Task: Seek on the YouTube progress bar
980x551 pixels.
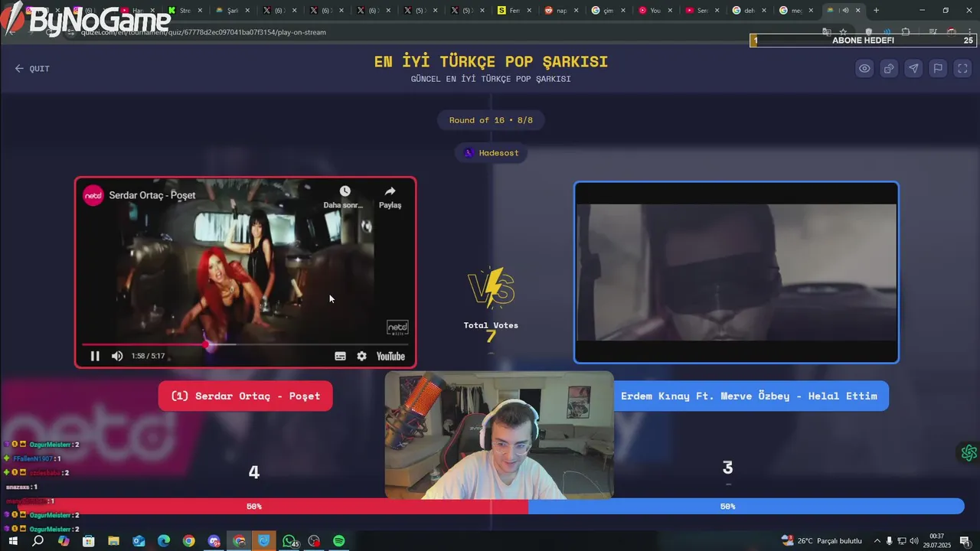Action: 245,344
